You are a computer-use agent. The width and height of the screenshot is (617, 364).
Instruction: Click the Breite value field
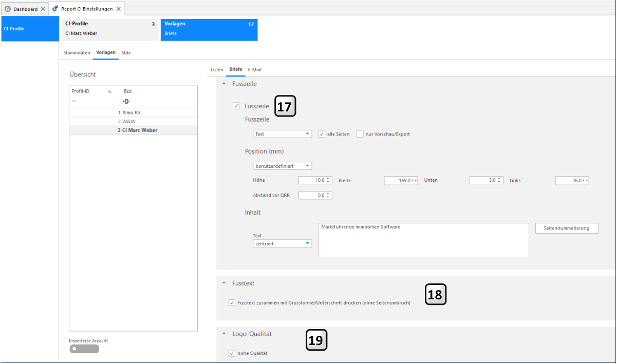tap(402, 180)
